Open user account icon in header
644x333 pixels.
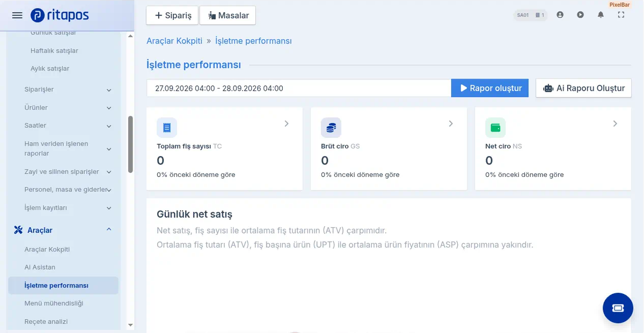click(x=560, y=15)
